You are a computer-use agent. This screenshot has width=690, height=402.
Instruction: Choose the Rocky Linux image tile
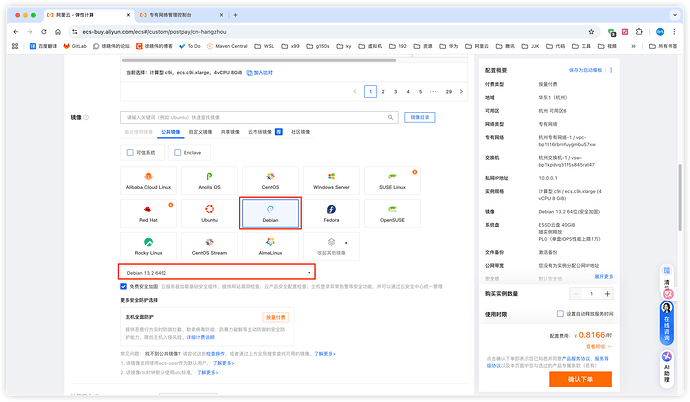point(148,245)
